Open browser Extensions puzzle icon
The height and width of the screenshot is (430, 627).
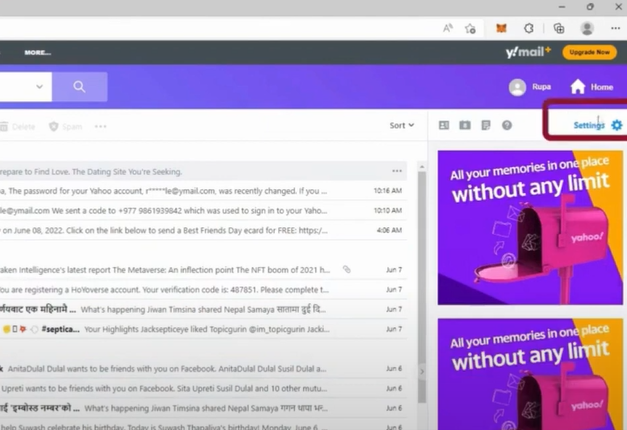[529, 28]
